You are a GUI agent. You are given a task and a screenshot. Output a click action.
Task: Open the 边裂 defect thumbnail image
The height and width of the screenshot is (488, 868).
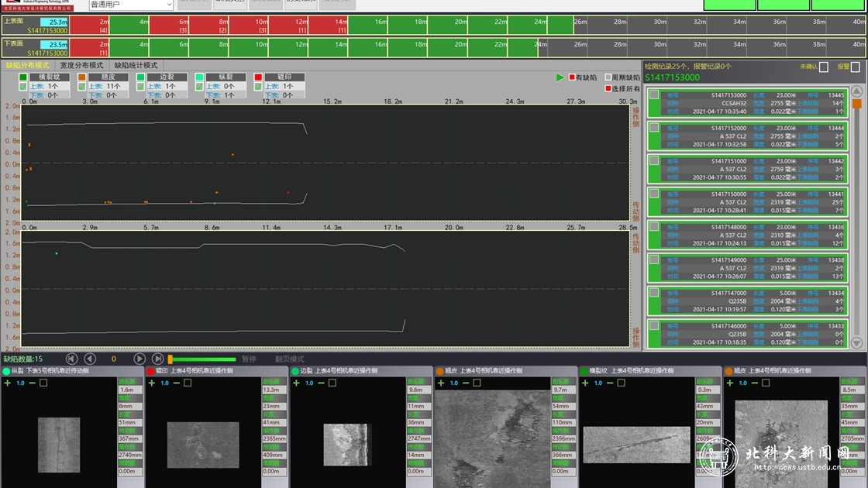pyautogui.click(x=347, y=445)
